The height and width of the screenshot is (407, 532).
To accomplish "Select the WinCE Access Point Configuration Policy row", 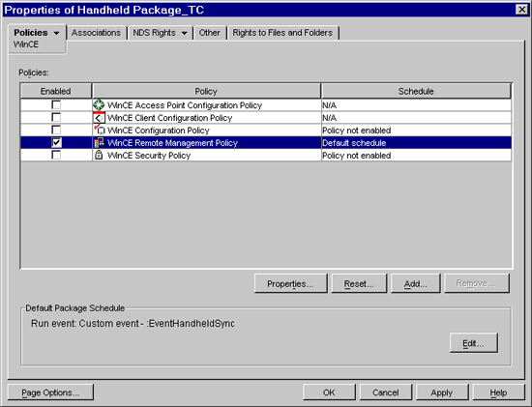I will pyautogui.click(x=266, y=105).
